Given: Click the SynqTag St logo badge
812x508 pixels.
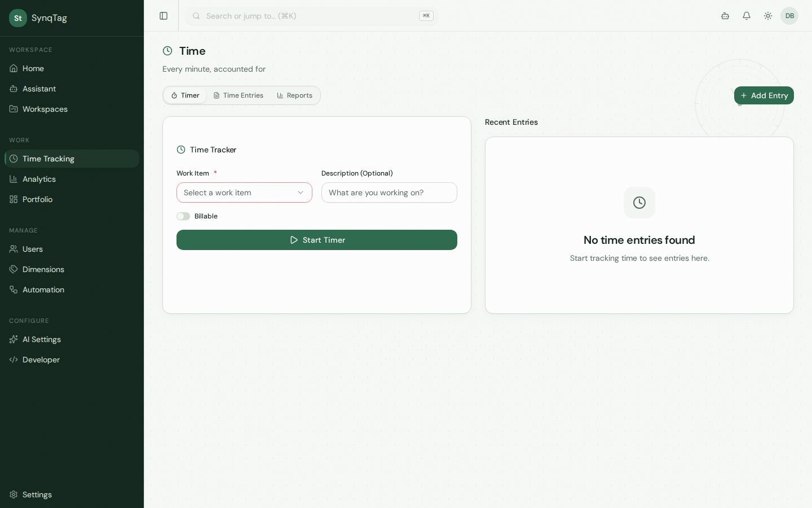Looking at the screenshot, I should tap(18, 18).
